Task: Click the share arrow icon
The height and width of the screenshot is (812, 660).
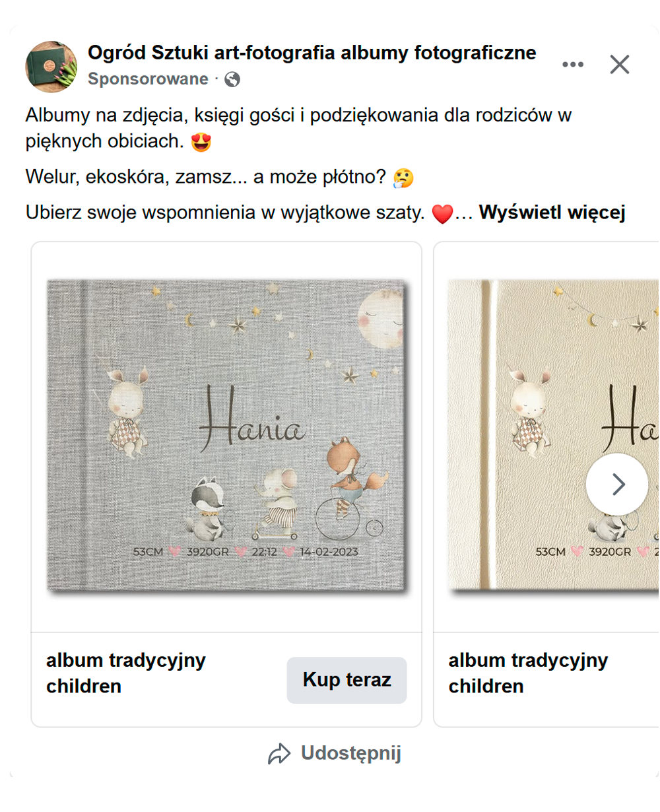Action: pos(279,754)
